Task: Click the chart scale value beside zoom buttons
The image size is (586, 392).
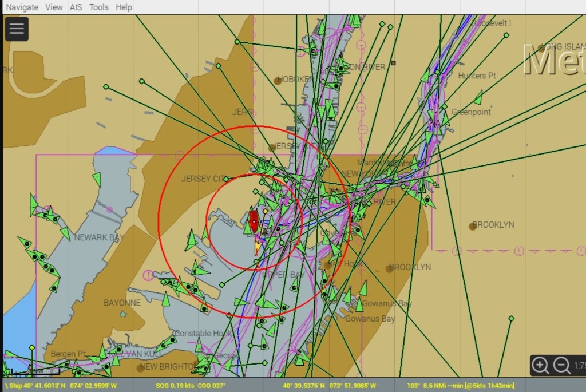Action: point(579,366)
